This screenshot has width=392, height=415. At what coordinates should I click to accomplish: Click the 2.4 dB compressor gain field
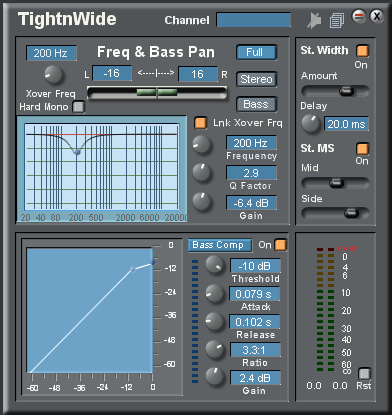click(255, 378)
